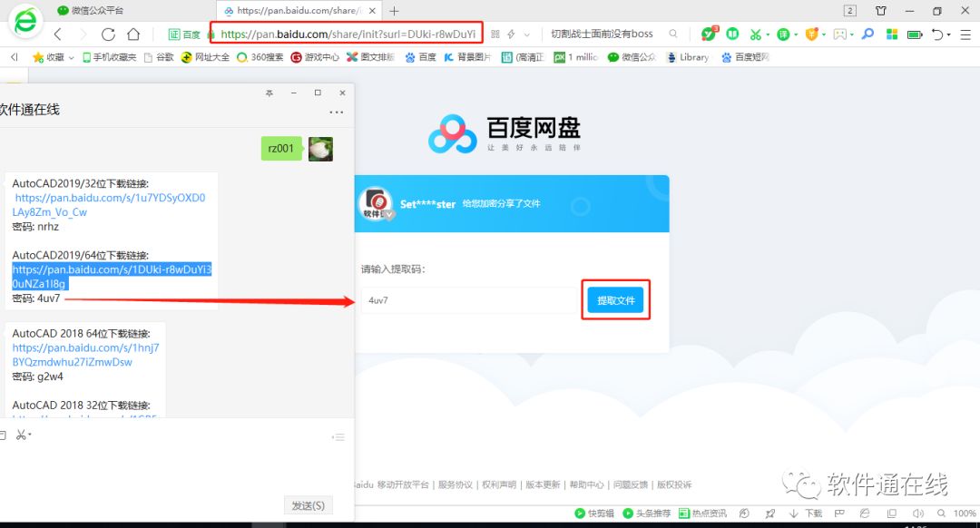The image size is (980, 528).
Task: Open the Library bookmark
Action: pos(688,57)
